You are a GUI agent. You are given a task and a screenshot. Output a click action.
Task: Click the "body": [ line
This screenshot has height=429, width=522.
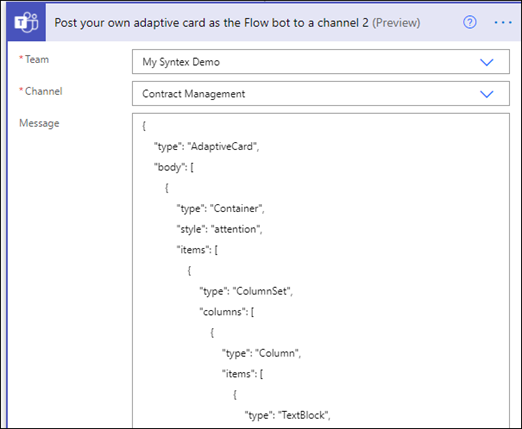coord(174,167)
